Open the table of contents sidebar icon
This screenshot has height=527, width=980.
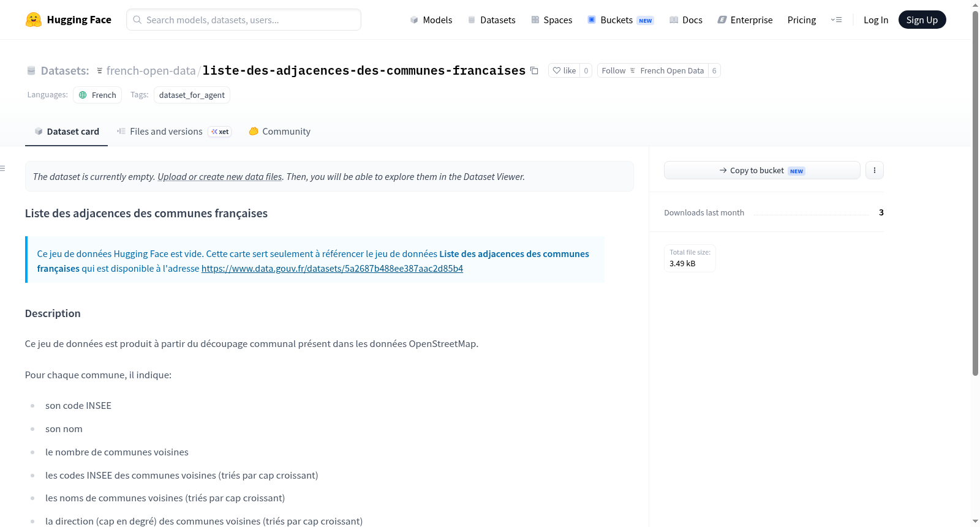[x=3, y=168]
